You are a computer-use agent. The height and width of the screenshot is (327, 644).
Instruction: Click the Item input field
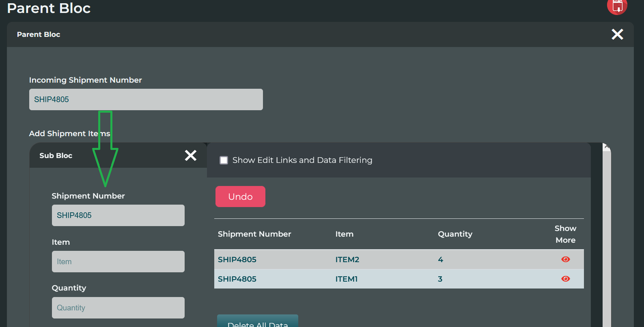[118, 261]
